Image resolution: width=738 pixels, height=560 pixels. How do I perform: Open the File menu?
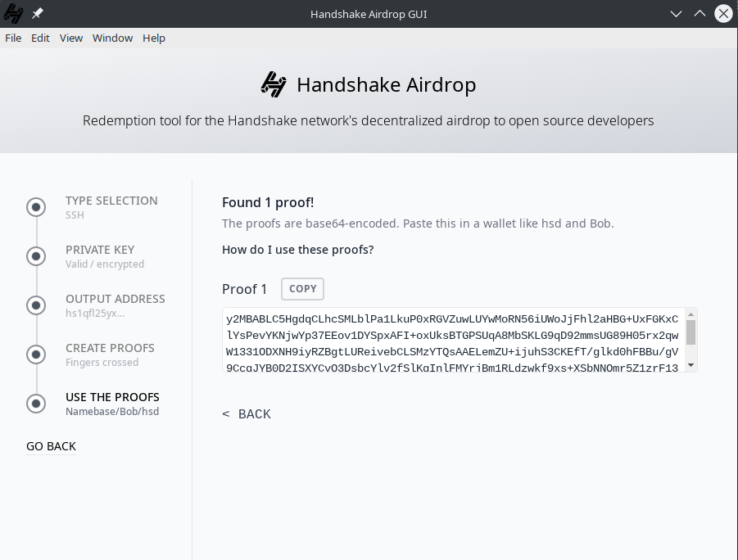click(13, 38)
